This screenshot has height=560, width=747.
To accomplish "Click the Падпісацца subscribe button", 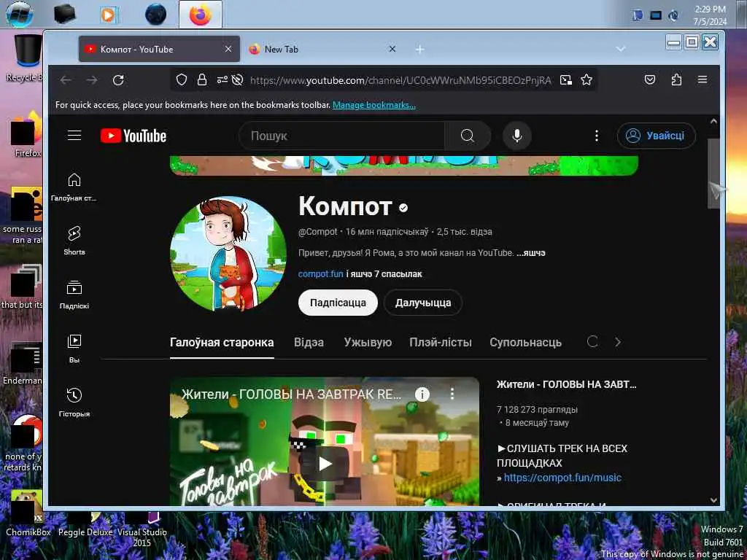I will [338, 303].
